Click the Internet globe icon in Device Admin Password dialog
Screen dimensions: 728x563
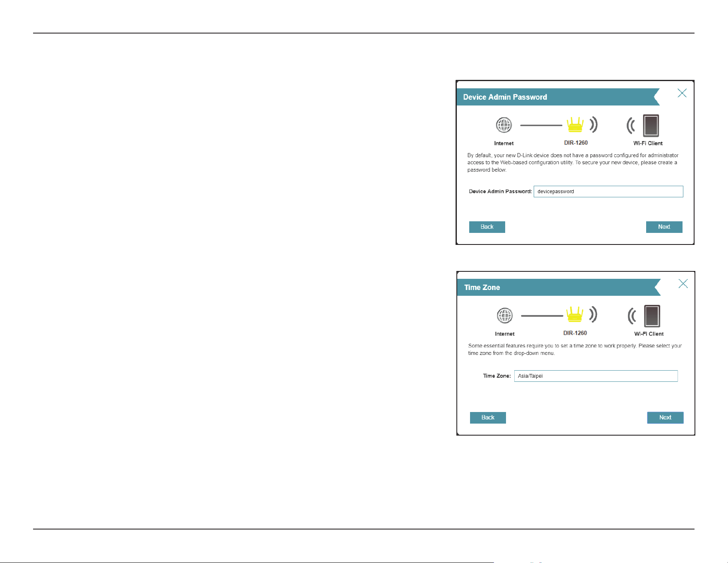tap(504, 125)
